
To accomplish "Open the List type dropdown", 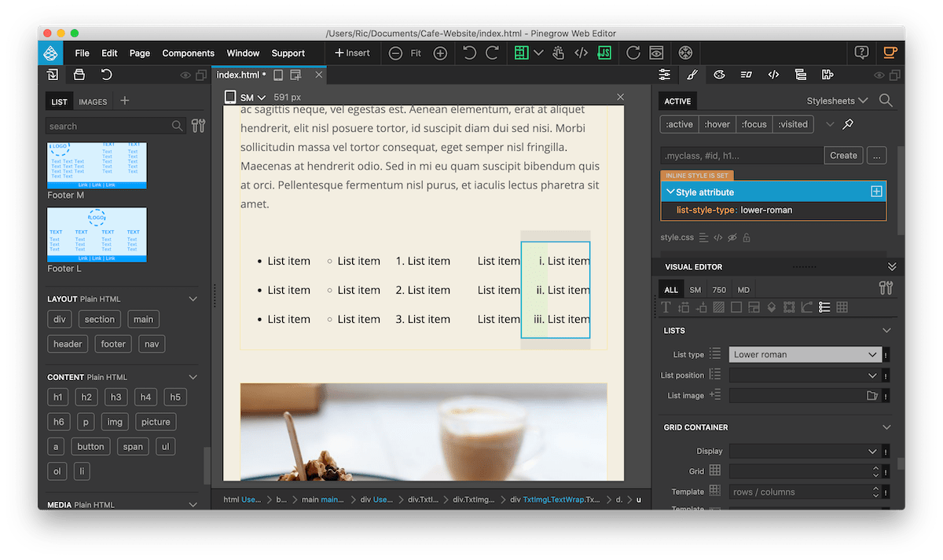I will pos(805,354).
